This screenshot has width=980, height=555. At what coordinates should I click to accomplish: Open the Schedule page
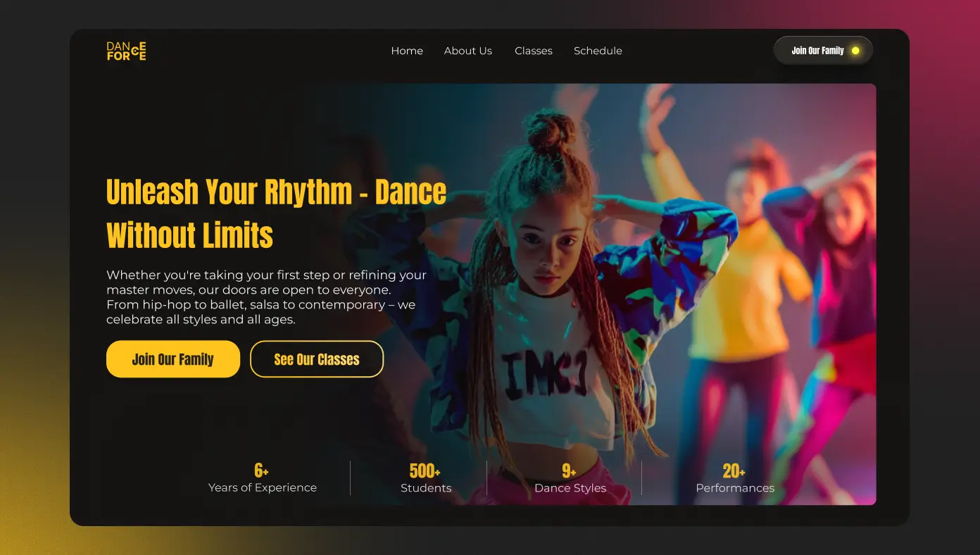click(x=598, y=51)
